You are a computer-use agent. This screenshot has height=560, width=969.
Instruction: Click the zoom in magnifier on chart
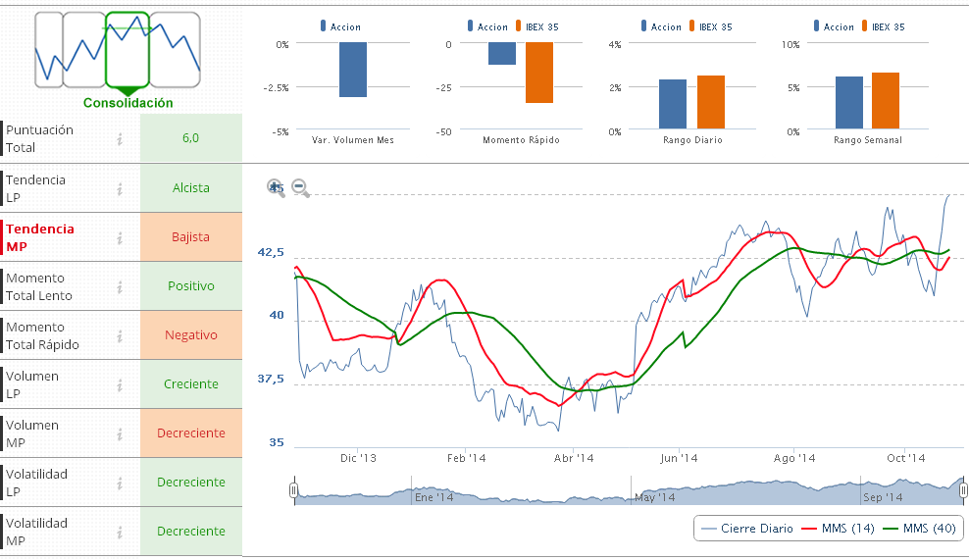coord(276,187)
